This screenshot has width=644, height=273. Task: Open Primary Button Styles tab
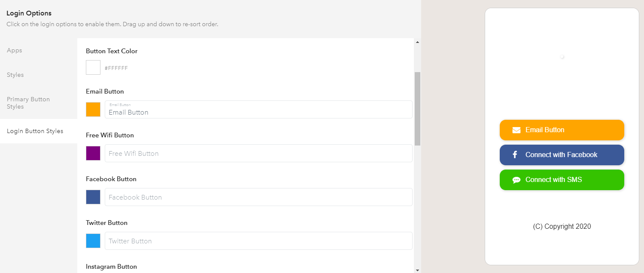pos(28,103)
